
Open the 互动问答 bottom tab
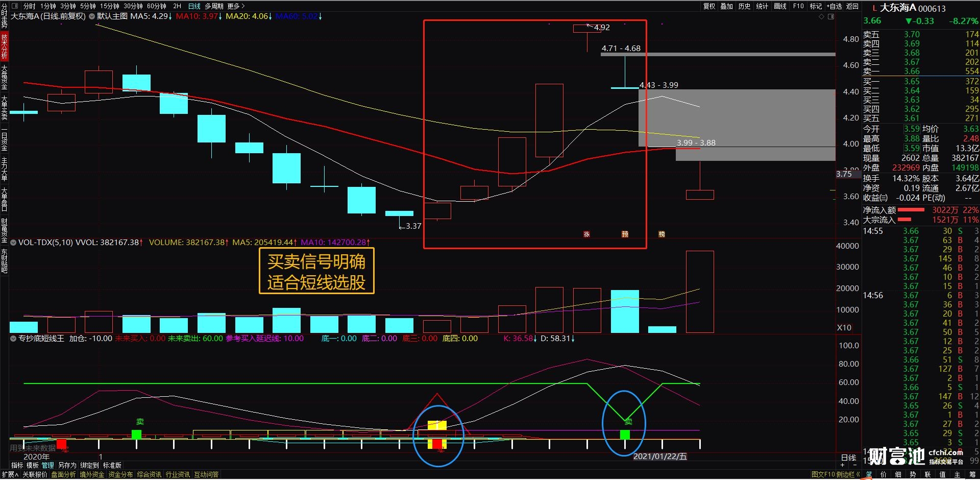click(x=206, y=474)
